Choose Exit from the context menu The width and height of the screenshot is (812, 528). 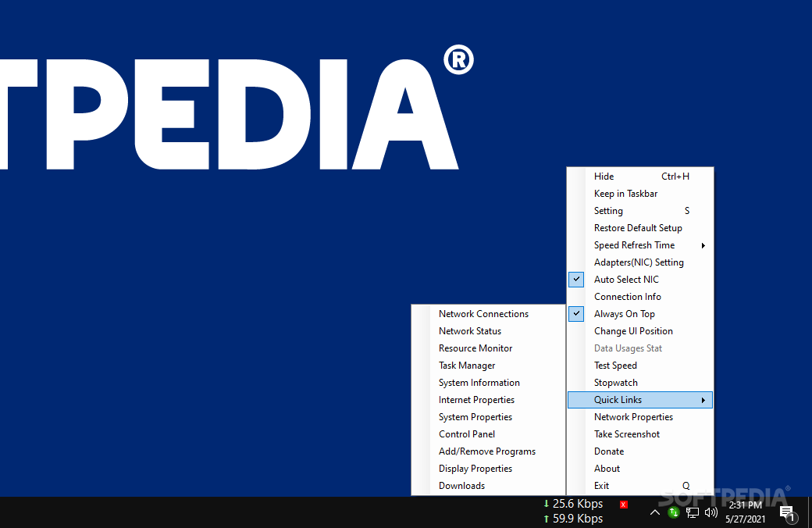tap(640, 486)
